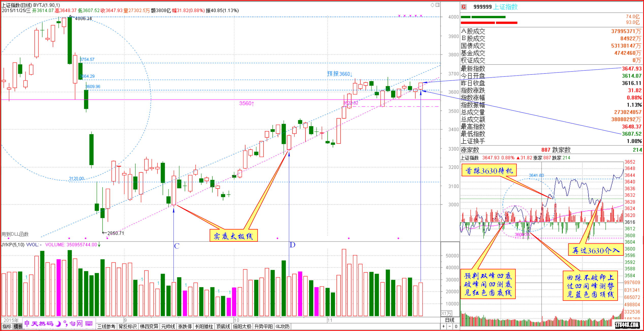Screen dimensions: 644x331
Task: Select the 升势平阳 template tab
Action: 263,326
